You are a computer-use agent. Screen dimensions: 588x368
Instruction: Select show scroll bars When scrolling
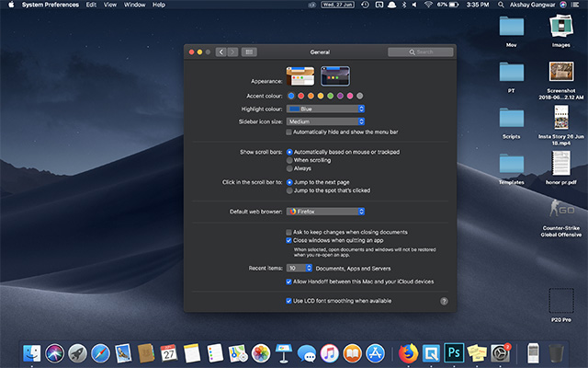click(289, 160)
